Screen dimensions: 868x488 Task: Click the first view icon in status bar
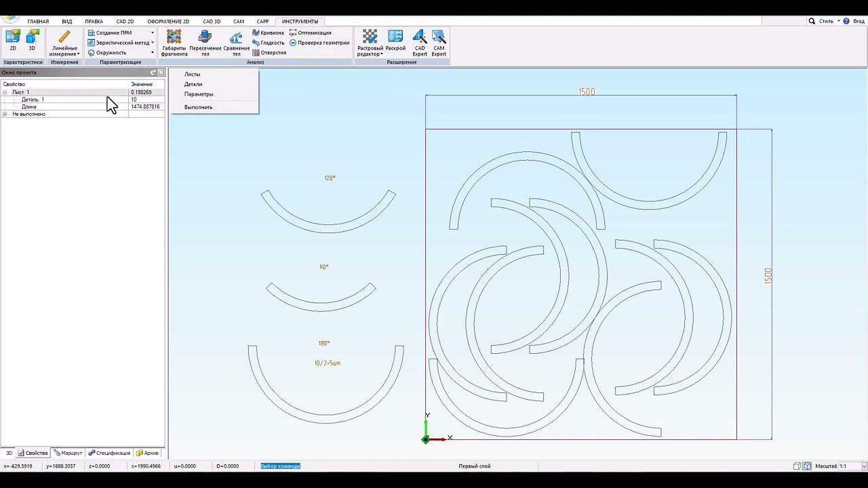[797, 466]
